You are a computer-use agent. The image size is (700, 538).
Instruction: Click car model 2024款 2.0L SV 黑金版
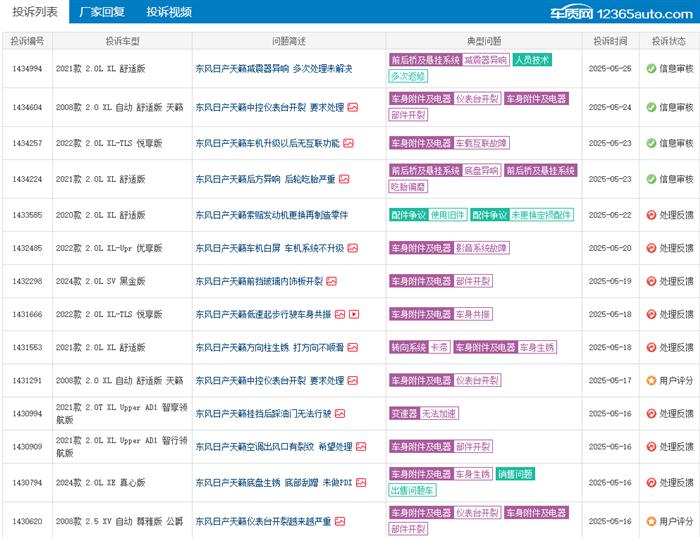pos(100,281)
